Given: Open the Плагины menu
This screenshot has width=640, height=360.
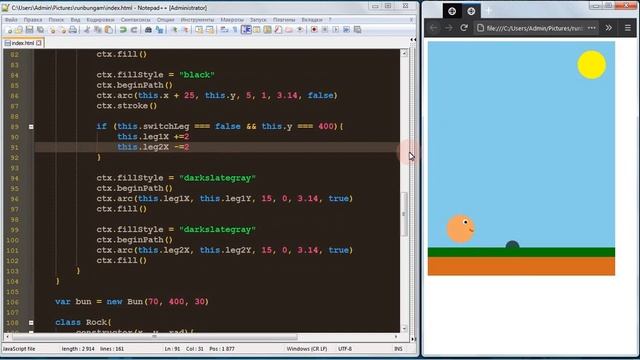Looking at the screenshot, I should (284, 20).
